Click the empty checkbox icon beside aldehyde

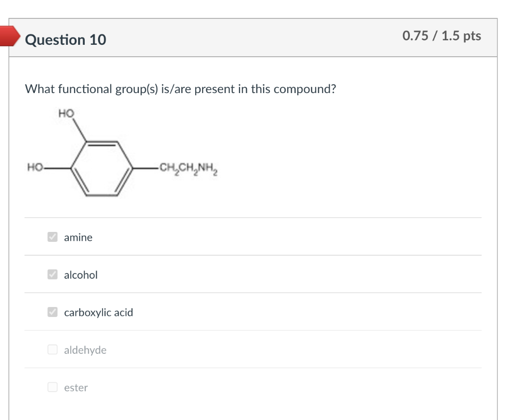pos(52,350)
